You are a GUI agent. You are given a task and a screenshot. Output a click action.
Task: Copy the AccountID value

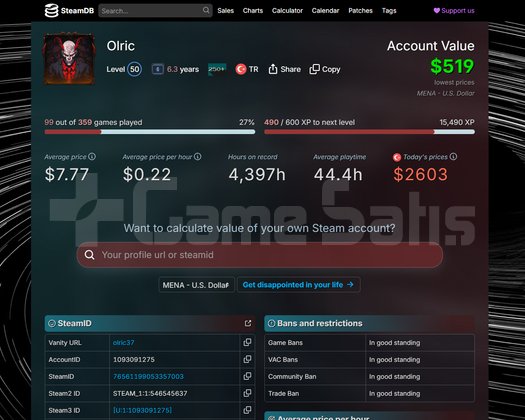(247, 359)
